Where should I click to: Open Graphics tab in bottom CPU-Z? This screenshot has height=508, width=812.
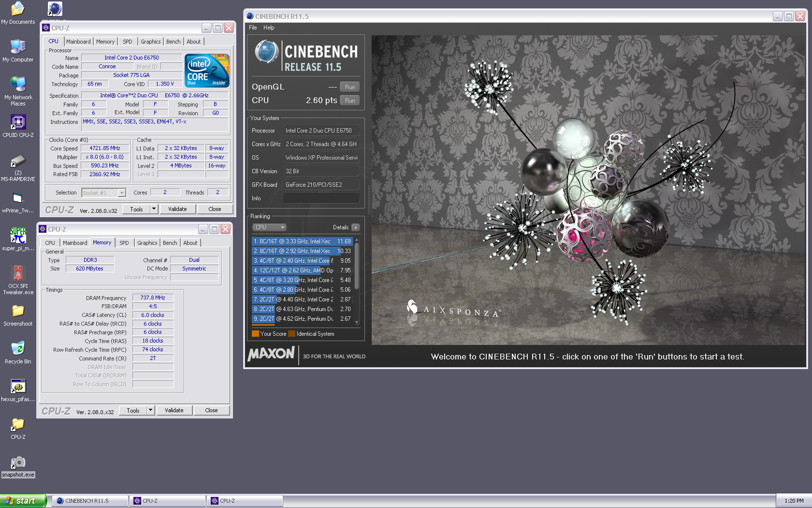[147, 243]
